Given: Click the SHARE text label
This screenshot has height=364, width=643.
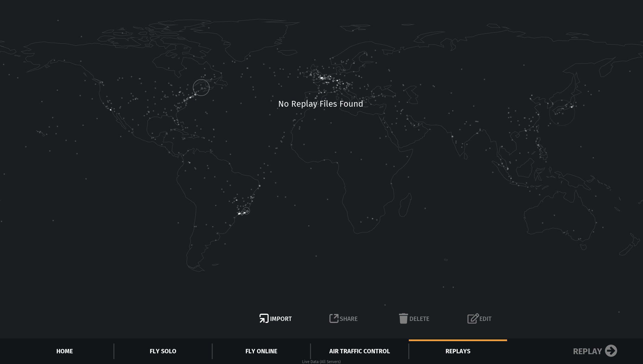Looking at the screenshot, I should (x=348, y=319).
